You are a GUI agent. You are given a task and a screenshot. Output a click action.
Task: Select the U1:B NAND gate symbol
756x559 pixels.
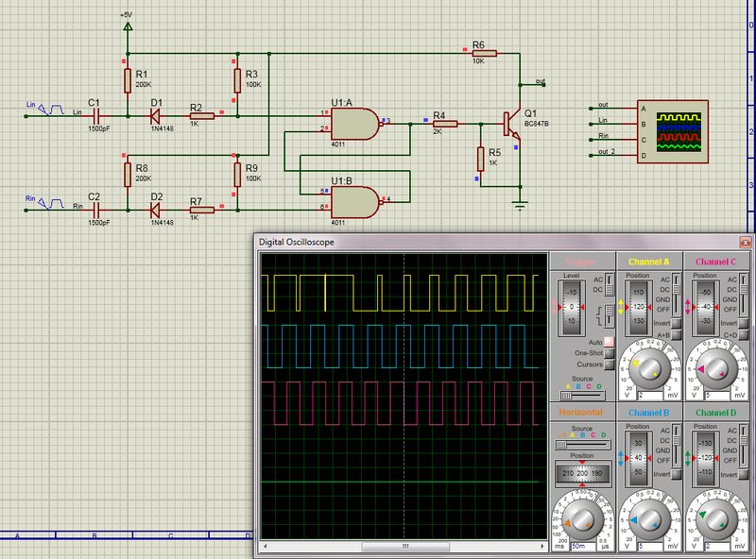point(355,202)
